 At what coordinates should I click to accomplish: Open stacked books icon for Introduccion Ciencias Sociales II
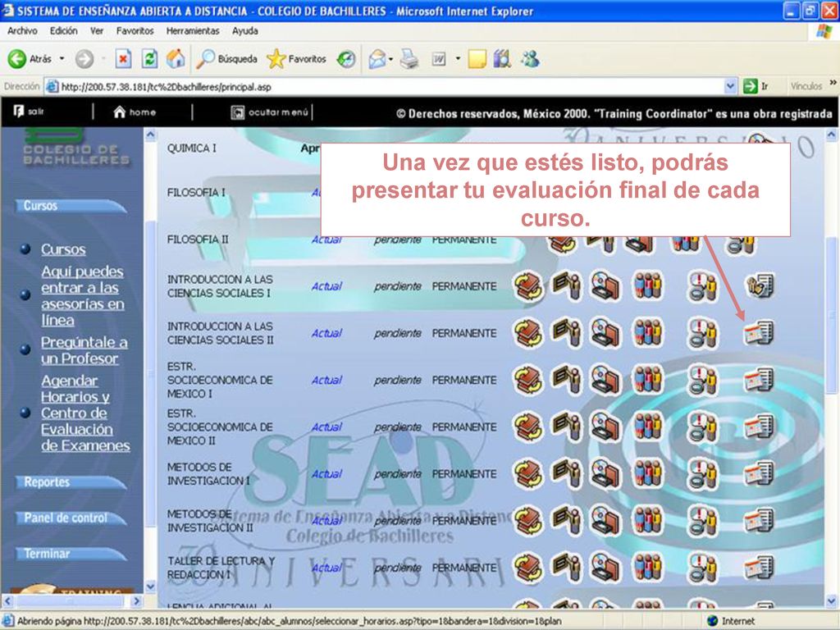528,333
